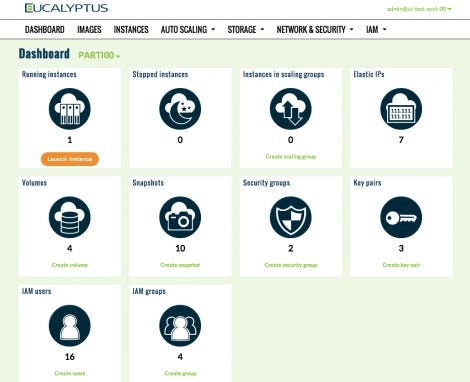470x382 pixels.
Task: Expand the IAM menu
Action: (x=376, y=29)
